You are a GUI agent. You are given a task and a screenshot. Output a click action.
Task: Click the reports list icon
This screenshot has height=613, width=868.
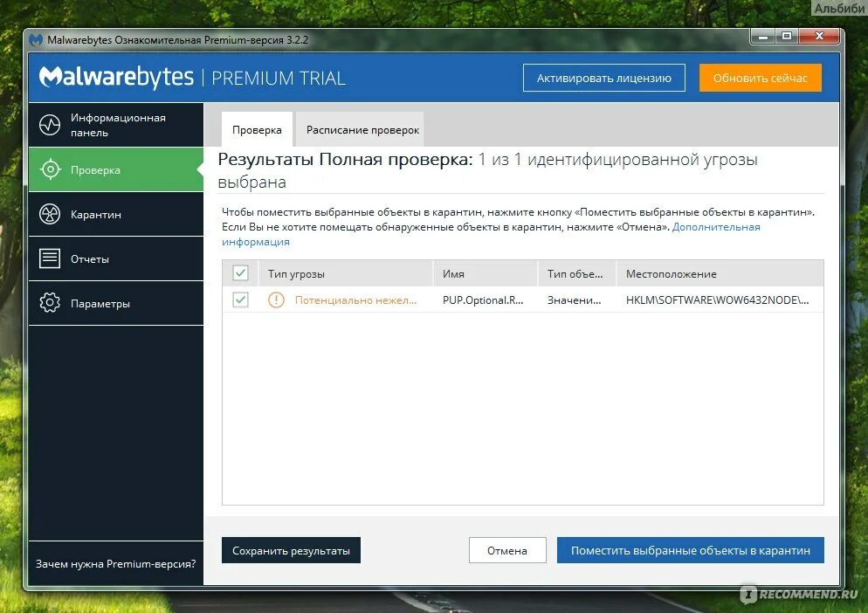pyautogui.click(x=50, y=258)
